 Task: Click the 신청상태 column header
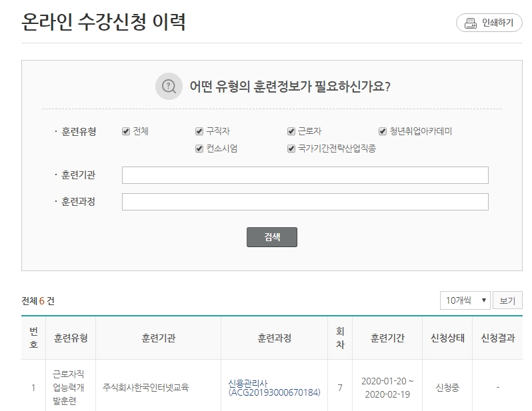coord(447,338)
